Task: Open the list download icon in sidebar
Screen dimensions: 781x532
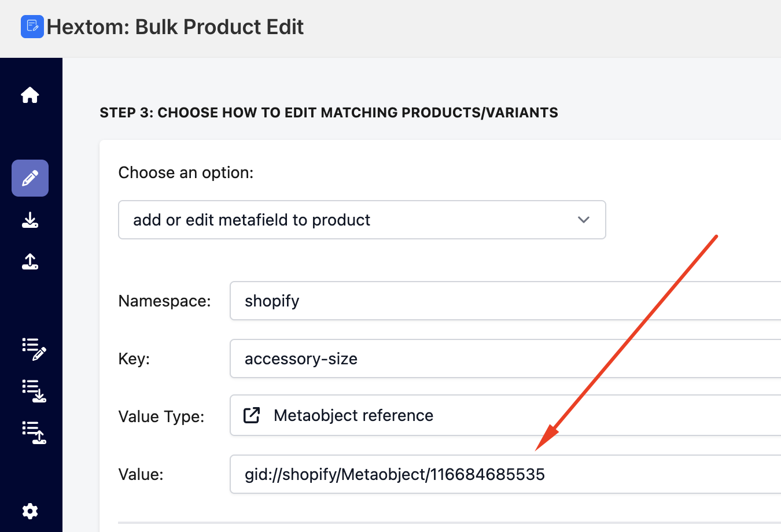Action: pyautogui.click(x=34, y=391)
